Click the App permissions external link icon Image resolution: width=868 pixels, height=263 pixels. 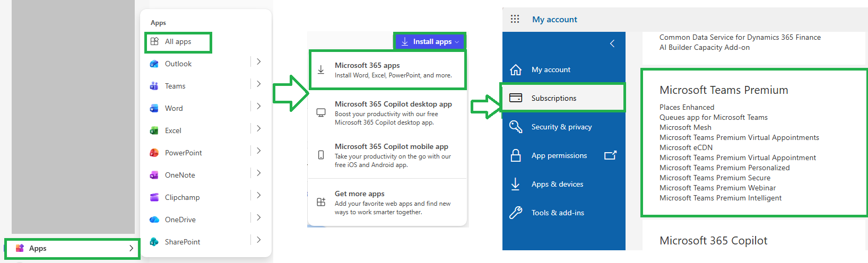(x=610, y=155)
